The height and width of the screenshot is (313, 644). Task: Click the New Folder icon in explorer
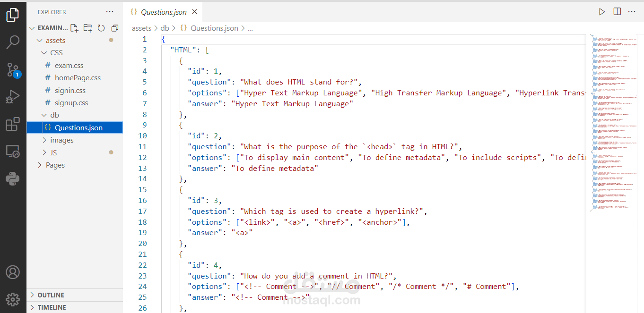click(87, 28)
